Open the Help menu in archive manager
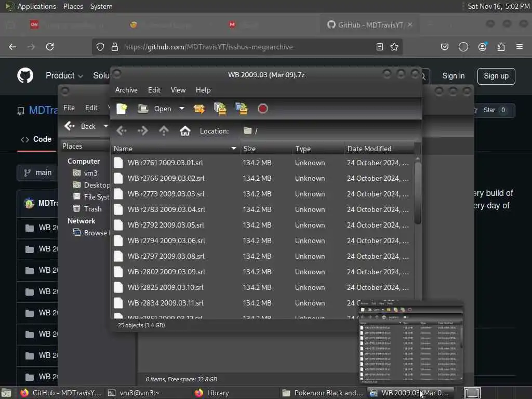This screenshot has height=399, width=532. (x=203, y=90)
